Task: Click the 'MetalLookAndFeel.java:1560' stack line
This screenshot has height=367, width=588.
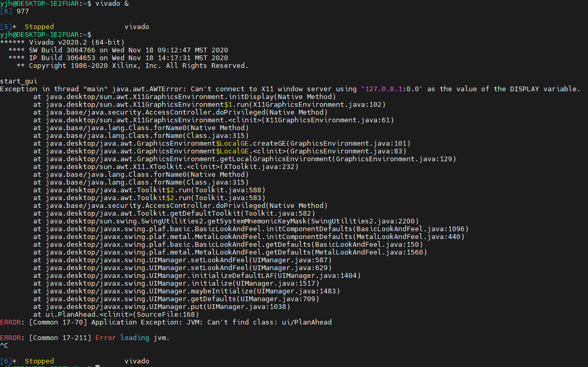Action: tap(230, 252)
